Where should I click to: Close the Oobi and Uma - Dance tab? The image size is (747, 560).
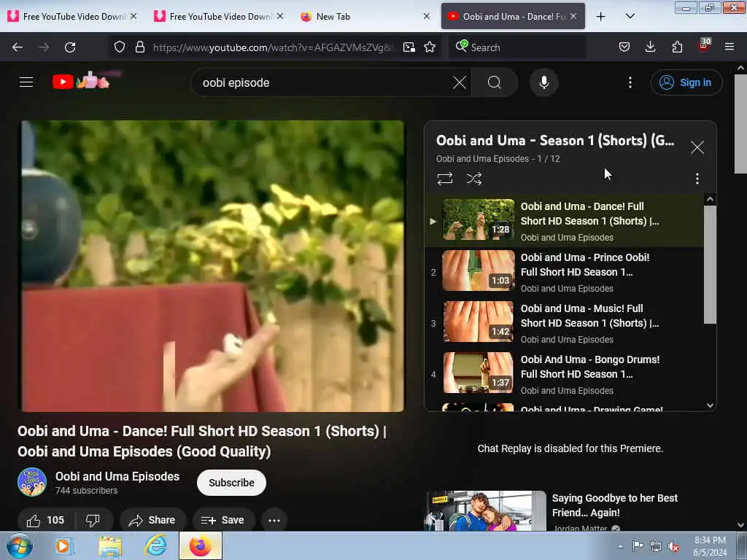(573, 17)
